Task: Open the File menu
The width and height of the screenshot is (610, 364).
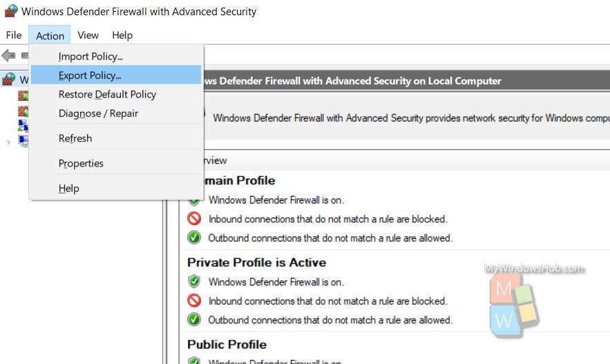Action: tap(14, 35)
